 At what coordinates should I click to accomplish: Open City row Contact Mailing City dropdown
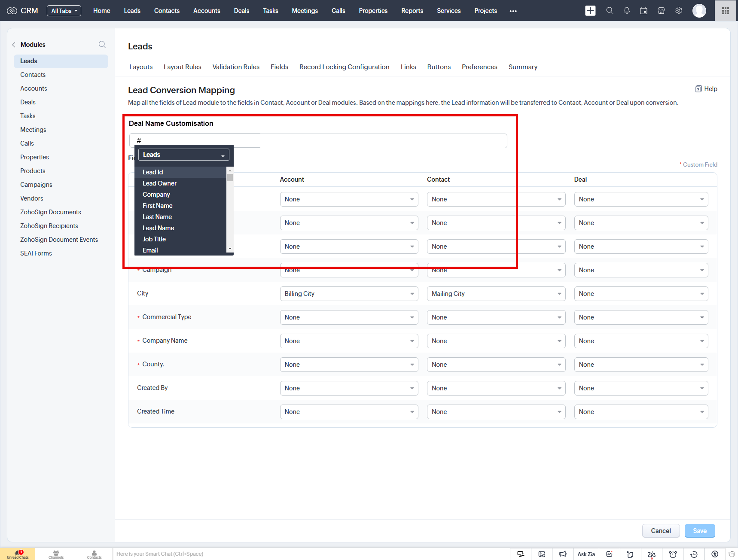(x=496, y=294)
